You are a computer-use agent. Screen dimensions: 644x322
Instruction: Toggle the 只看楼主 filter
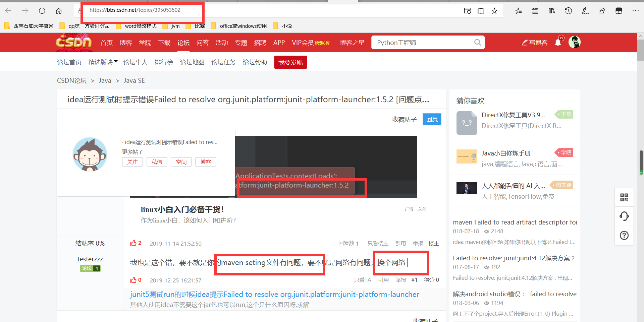click(x=378, y=243)
